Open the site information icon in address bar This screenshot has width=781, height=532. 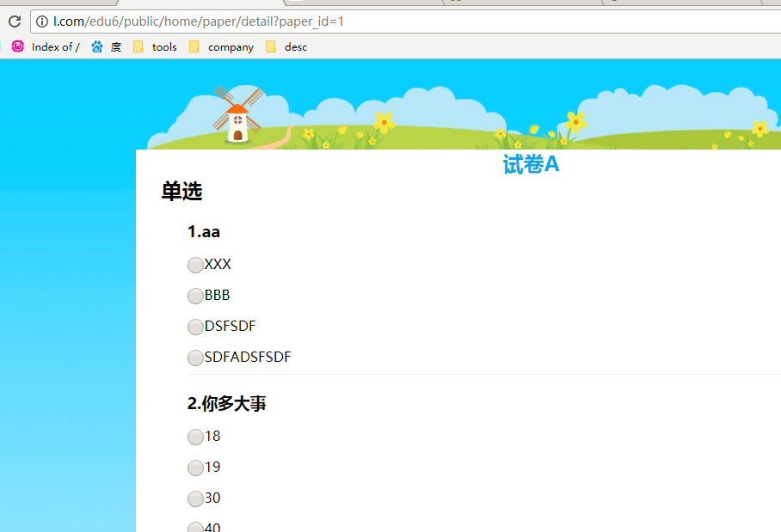click(x=41, y=21)
